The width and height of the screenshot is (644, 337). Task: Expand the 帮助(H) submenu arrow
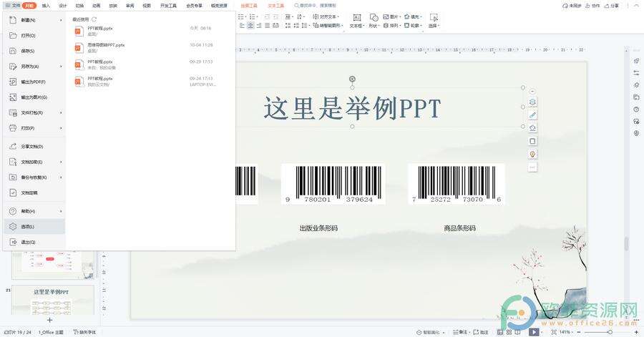[x=61, y=211]
